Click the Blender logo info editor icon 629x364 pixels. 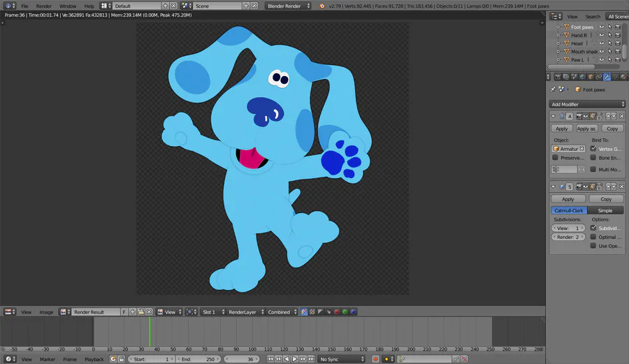[8, 6]
